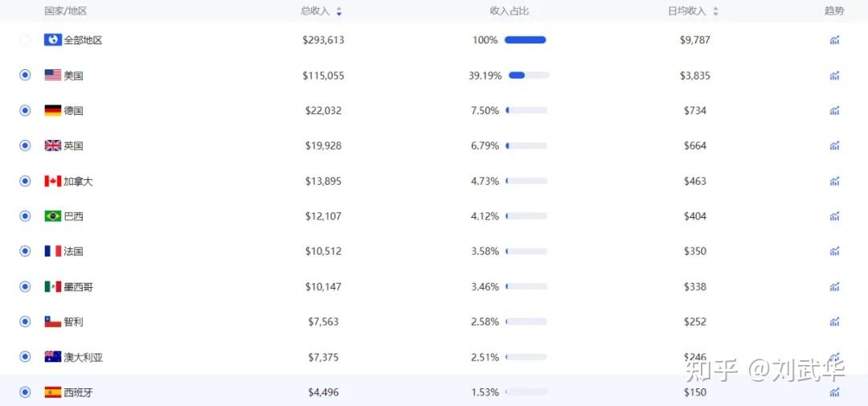Open the trend chart for 德国
This screenshot has height=406, width=868.
834,111
